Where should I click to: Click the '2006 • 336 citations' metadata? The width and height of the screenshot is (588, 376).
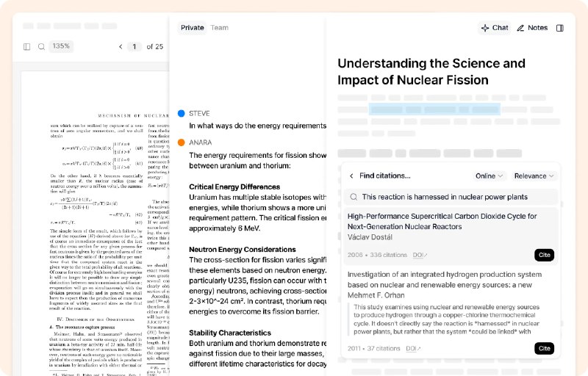(377, 255)
